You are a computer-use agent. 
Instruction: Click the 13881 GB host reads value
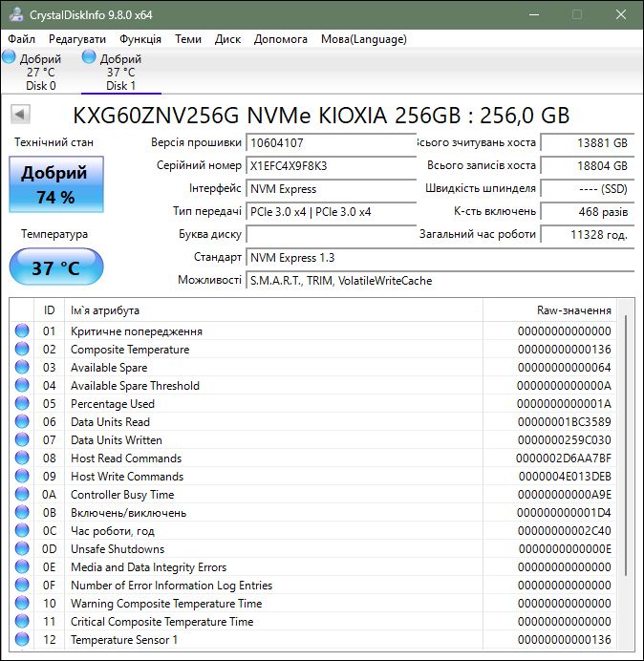(x=587, y=143)
